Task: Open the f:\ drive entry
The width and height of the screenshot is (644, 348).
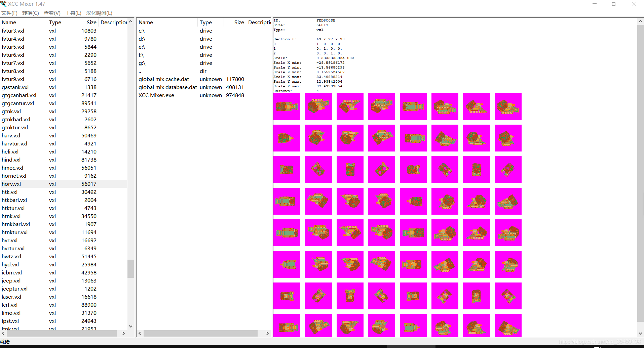Action: coord(204,55)
